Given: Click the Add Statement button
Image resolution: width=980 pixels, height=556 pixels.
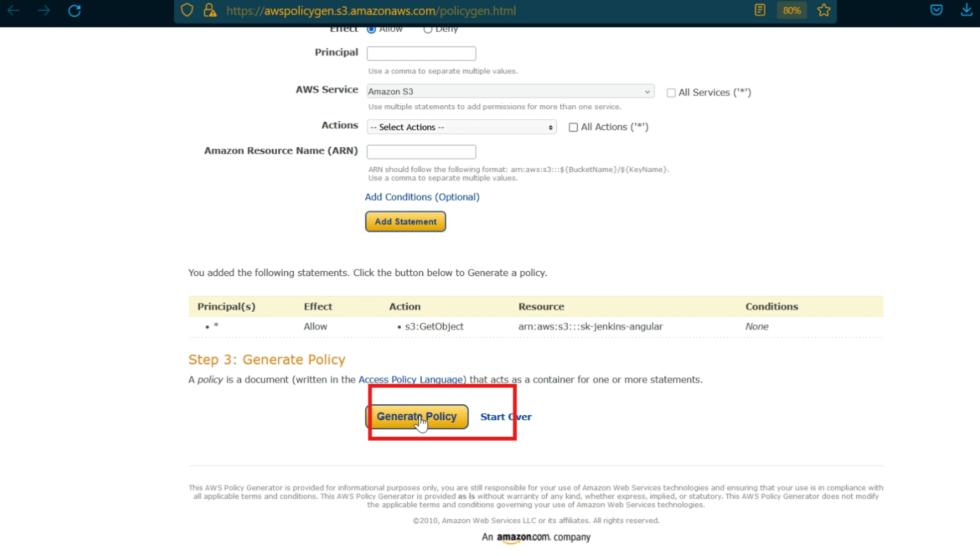Looking at the screenshot, I should click(405, 221).
